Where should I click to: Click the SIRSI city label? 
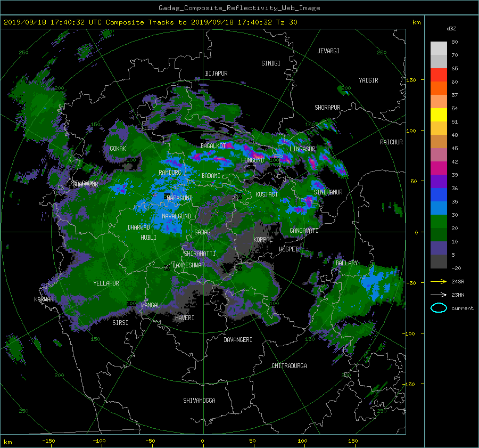click(120, 323)
